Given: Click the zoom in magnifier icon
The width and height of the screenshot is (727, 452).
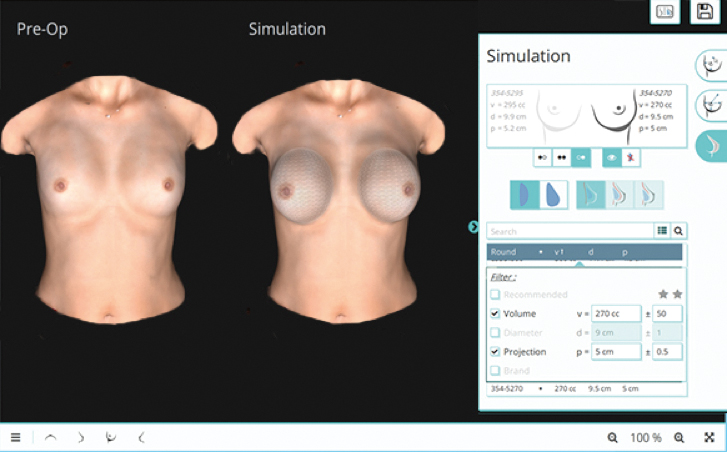Looking at the screenshot, I should click(x=679, y=437).
